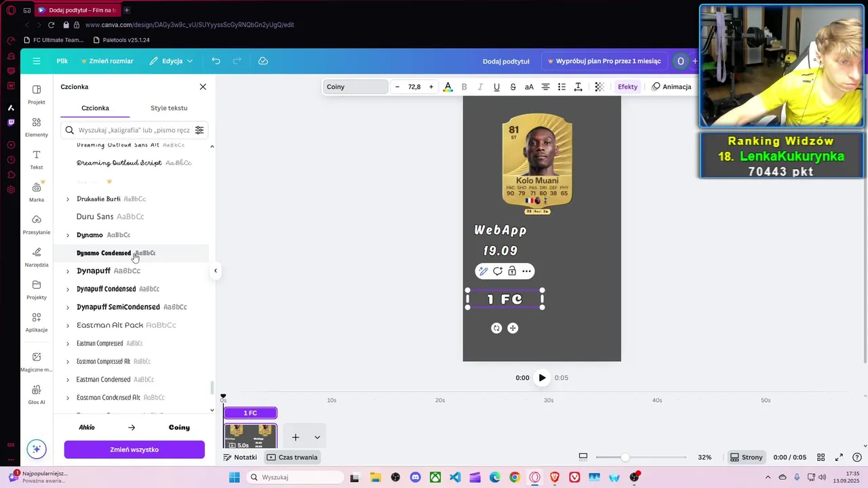This screenshot has width=868, height=488.
Task: Toggle bulleted list
Action: (561, 87)
